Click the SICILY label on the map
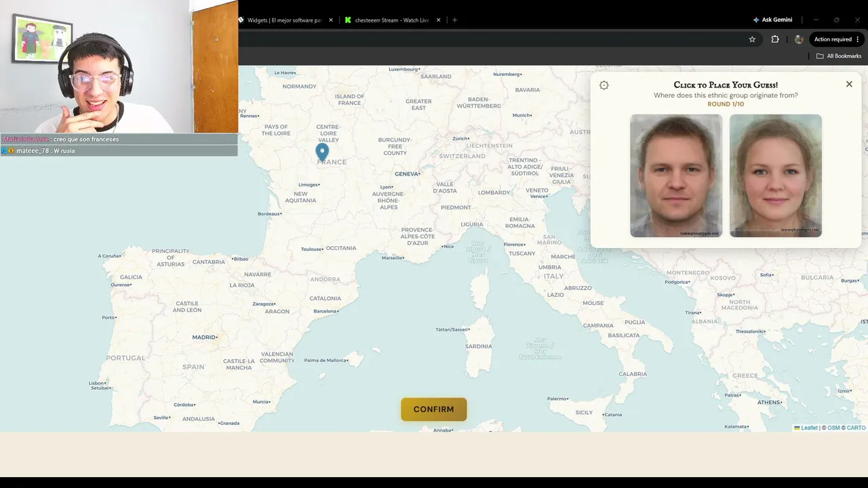 tap(584, 412)
